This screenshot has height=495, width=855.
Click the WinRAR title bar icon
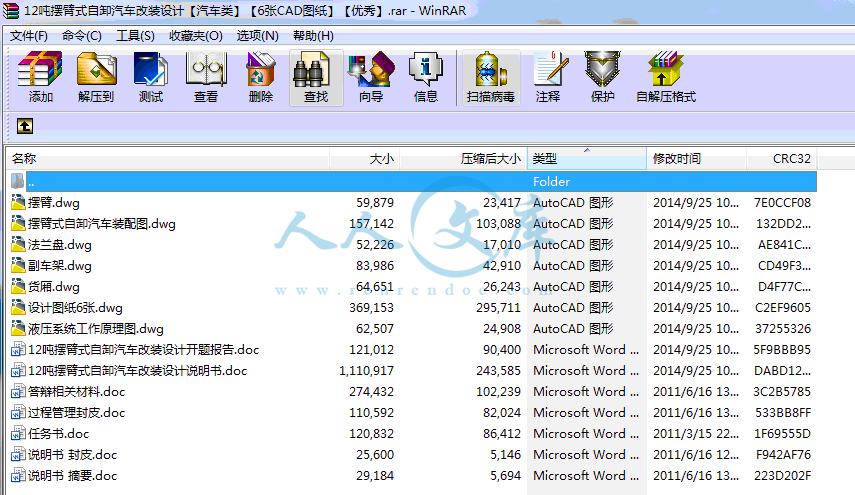tap(11, 10)
